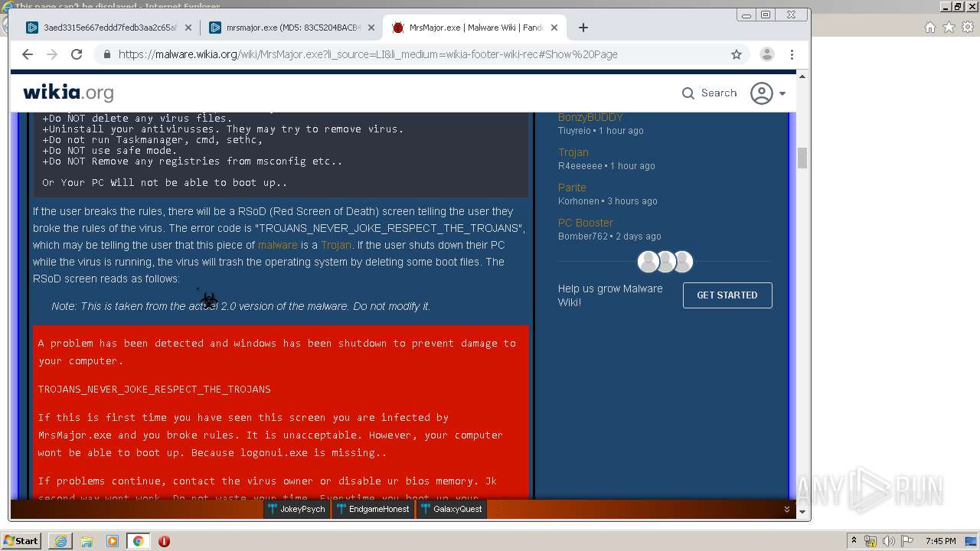
Task: Open File Explorer from the taskbar
Action: coord(87,541)
